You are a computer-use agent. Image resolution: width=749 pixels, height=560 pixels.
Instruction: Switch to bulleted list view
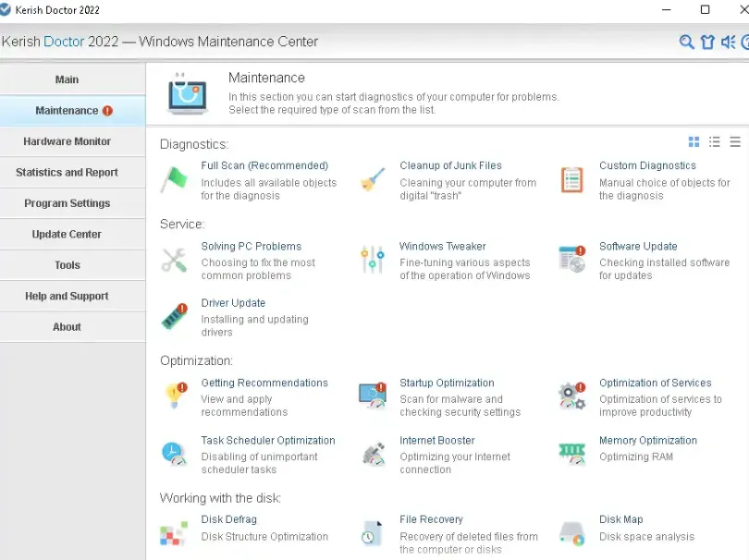[x=715, y=142]
